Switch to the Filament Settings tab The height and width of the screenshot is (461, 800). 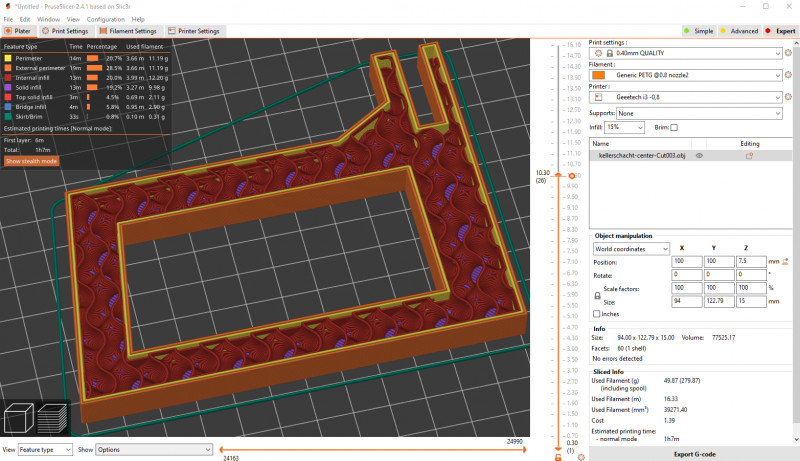(130, 31)
